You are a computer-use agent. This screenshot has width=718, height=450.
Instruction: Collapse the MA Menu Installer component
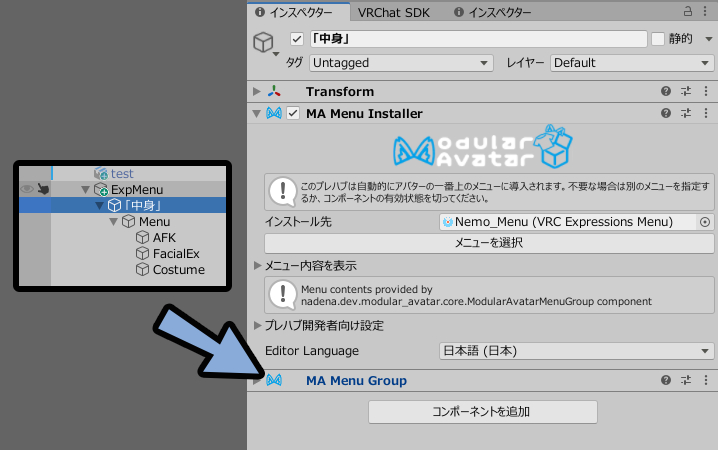(x=257, y=113)
